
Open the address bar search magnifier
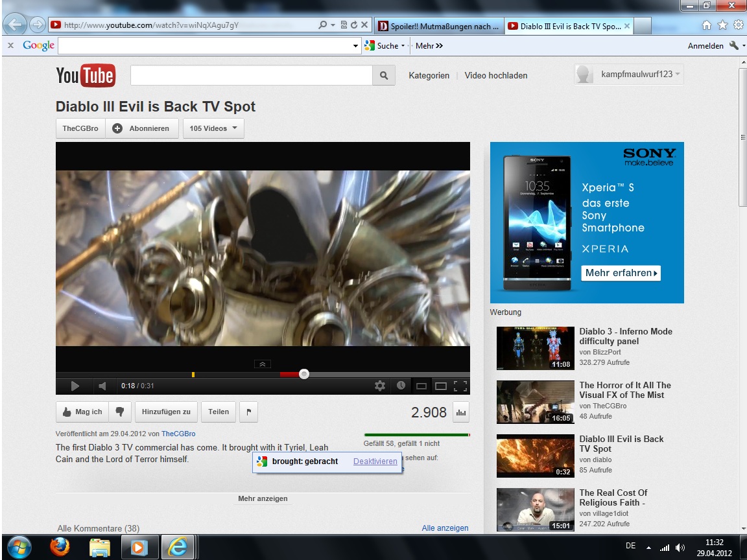click(x=322, y=25)
